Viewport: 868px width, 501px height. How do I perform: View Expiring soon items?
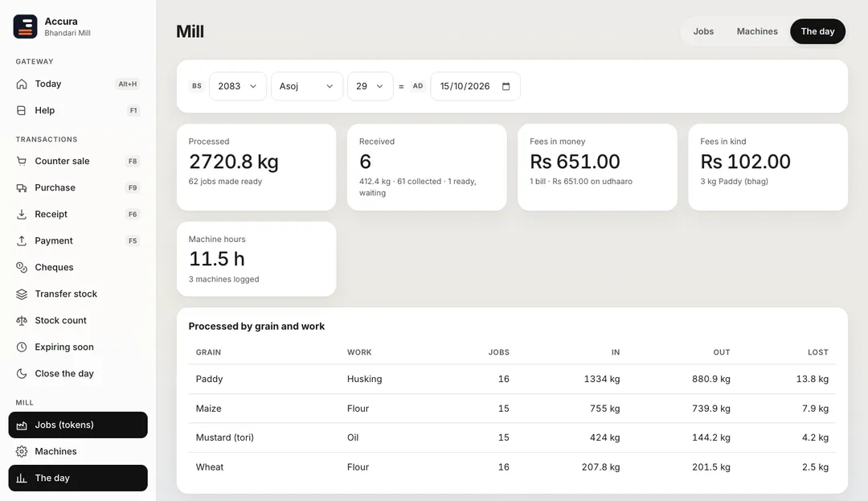(78, 347)
